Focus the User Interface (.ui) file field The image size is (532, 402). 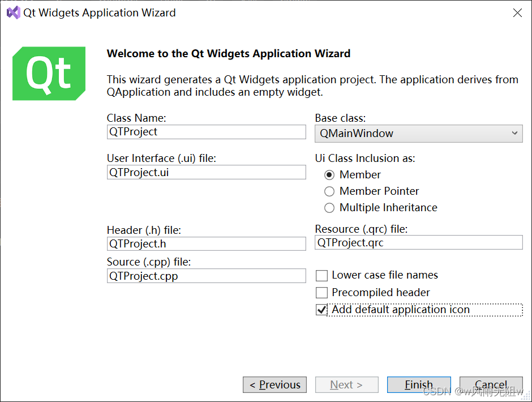click(206, 173)
